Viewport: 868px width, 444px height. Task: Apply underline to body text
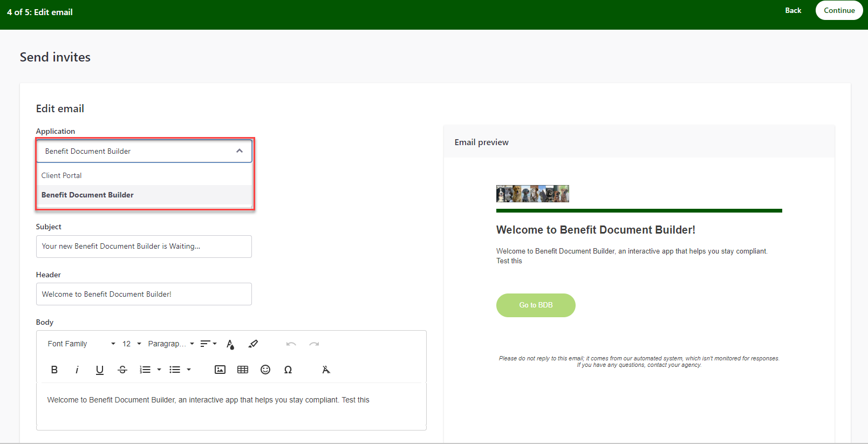pyautogui.click(x=100, y=370)
